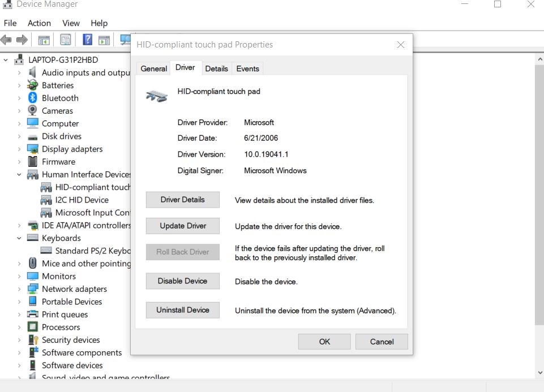Select the Software components icon
Screen dimensions: 544x392
pos(33,352)
